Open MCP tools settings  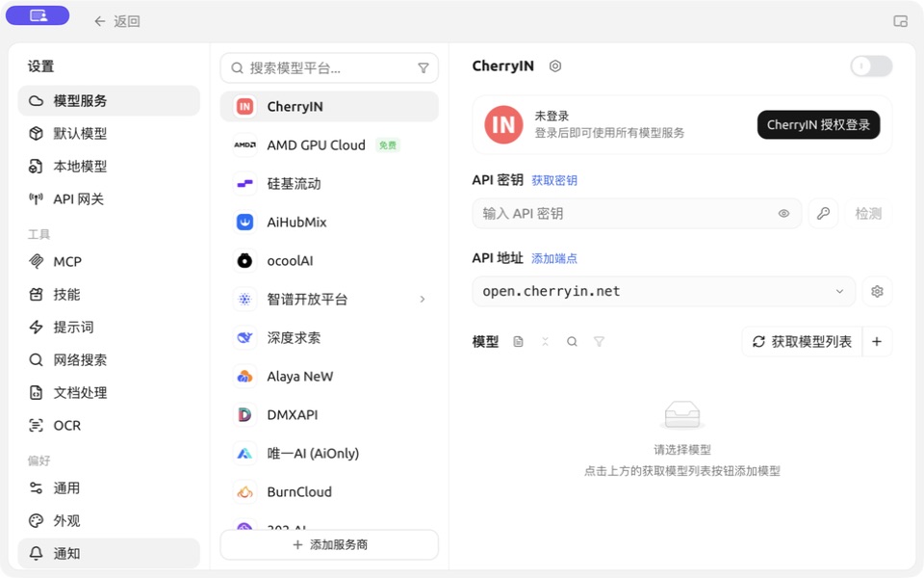(x=109, y=261)
